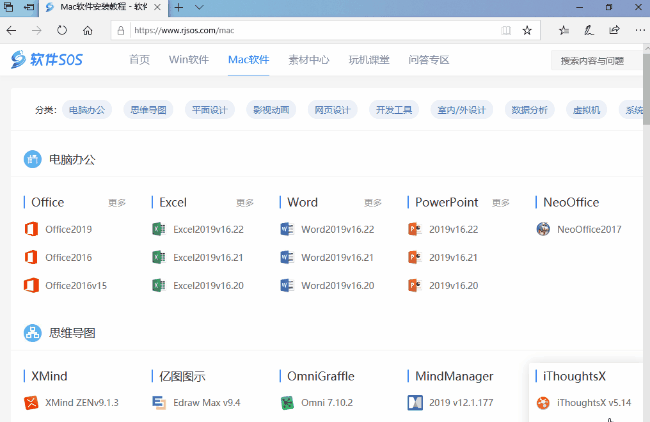Screen dimensions: 650x422
Task: Filter by 平面设计 category
Action: 210,110
